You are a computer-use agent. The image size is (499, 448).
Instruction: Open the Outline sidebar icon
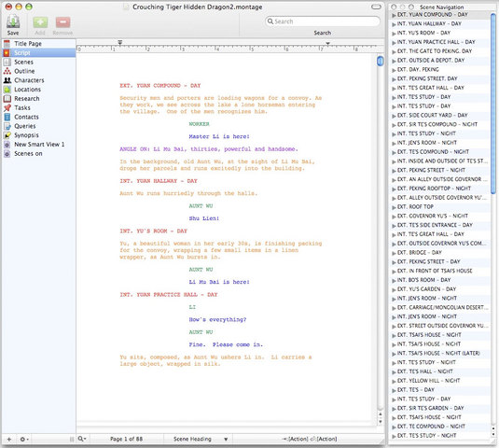pyautogui.click(x=7, y=71)
